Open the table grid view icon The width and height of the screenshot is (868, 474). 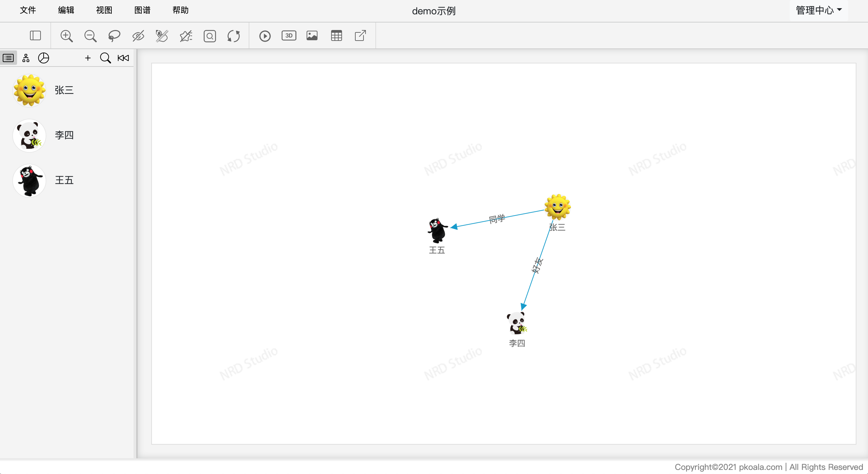tap(336, 36)
